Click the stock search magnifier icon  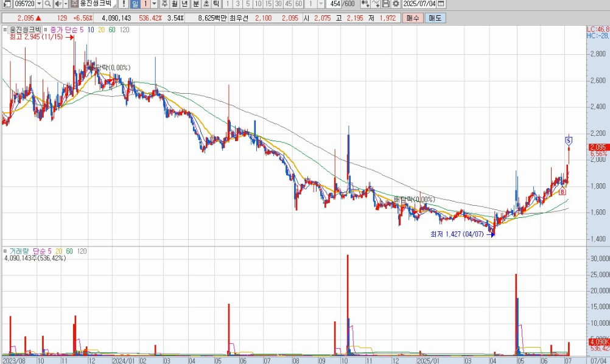click(x=47, y=4)
